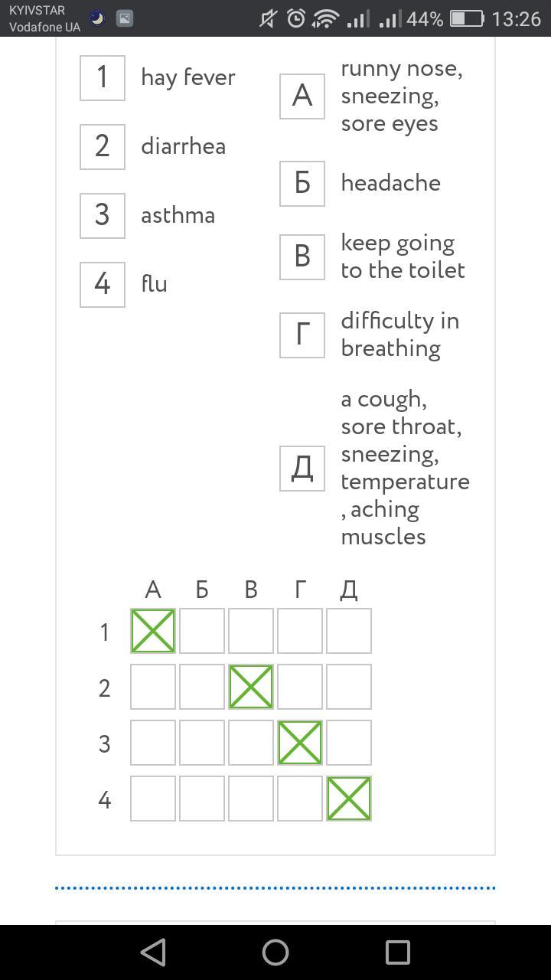Tap letter box Д for flu symptoms

(x=302, y=468)
